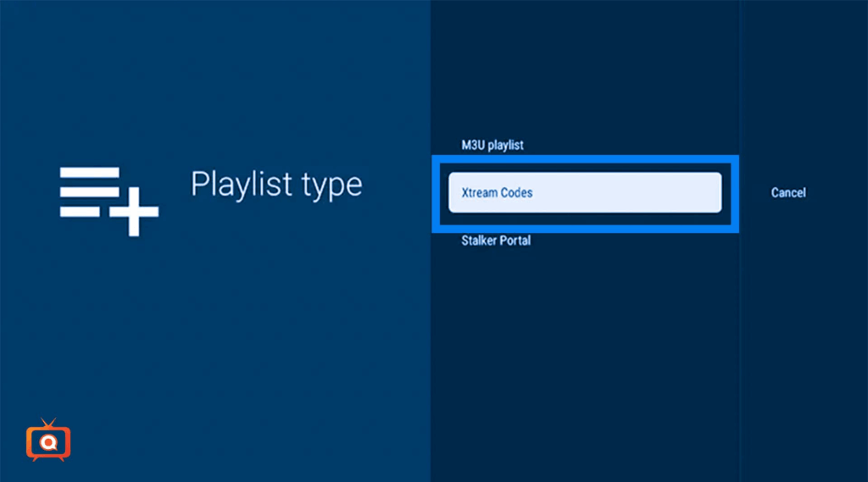Click the Cancel button
The image size is (868, 482).
click(x=788, y=192)
